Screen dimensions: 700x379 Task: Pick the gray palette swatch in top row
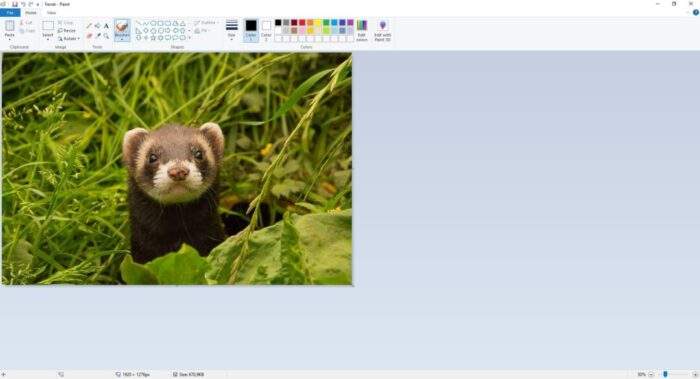coord(286,22)
